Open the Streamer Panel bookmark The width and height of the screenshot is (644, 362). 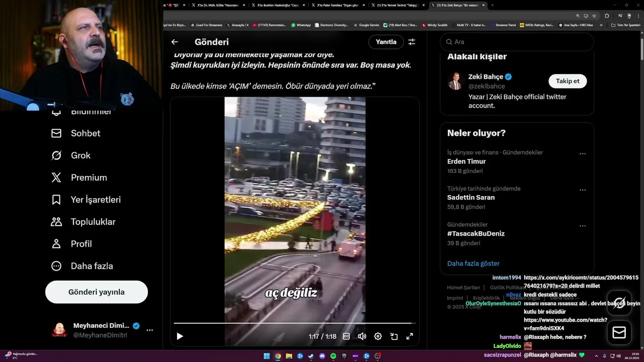click(503, 25)
